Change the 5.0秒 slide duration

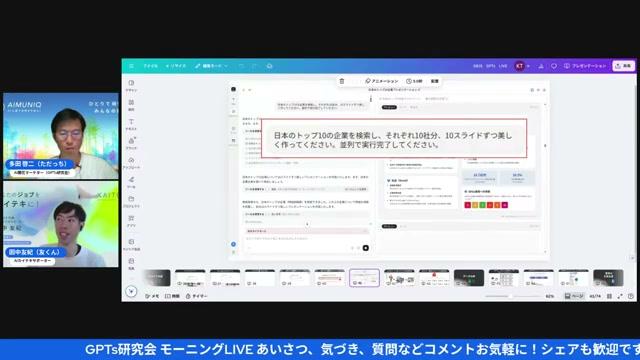414,81
